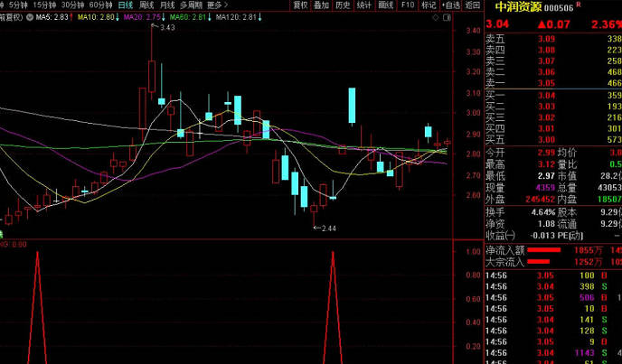This screenshot has height=364, width=622.
Task: Open the 日线 daily chart tab
Action: pos(126,5)
